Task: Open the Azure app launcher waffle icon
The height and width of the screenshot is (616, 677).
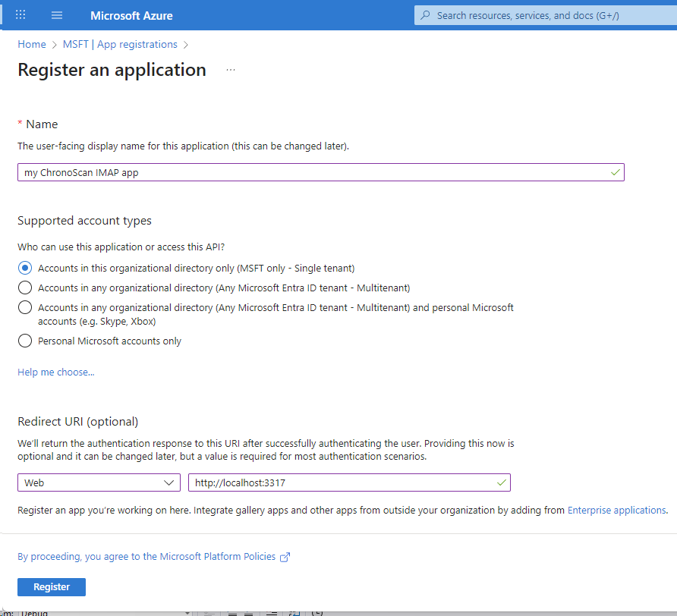Action: coord(20,15)
